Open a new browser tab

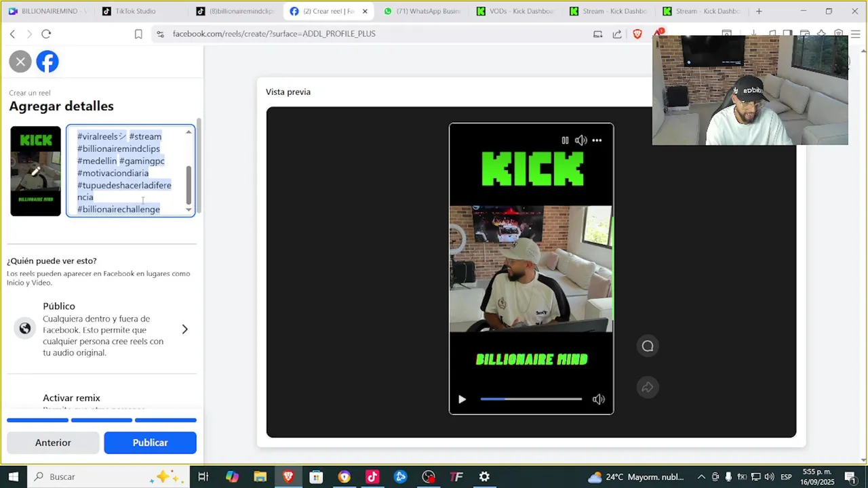759,11
